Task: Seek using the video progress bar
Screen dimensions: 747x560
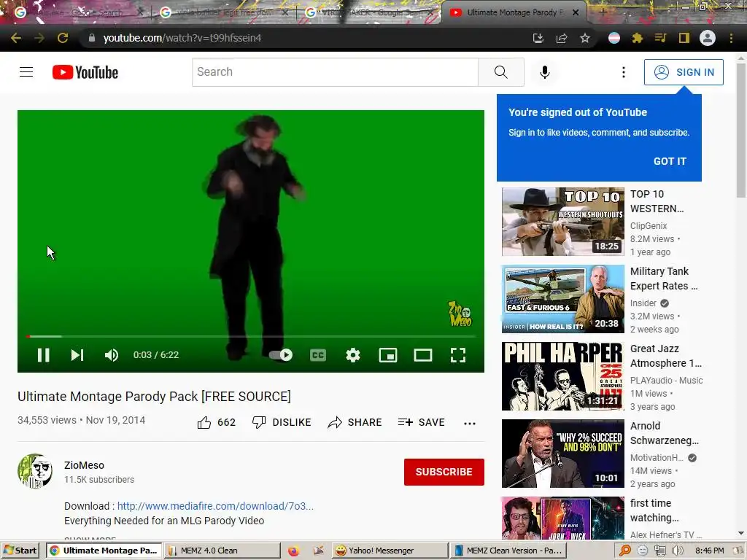Action: point(251,336)
